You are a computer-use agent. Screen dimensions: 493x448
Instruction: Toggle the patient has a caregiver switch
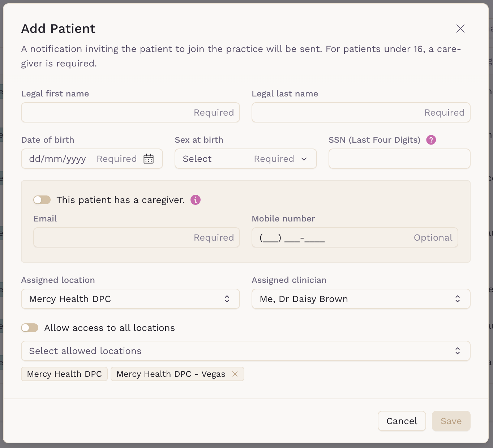point(42,200)
